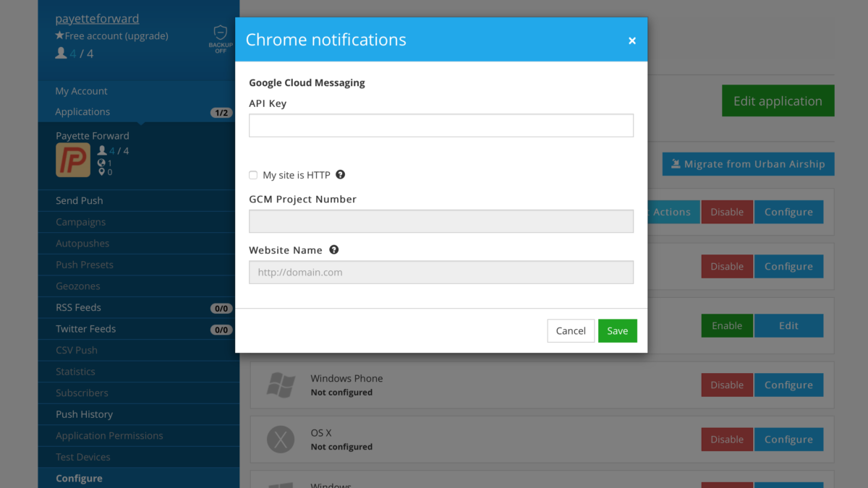The height and width of the screenshot is (488, 868).
Task: Click Migrate from Urban Airship
Action: click(x=748, y=164)
